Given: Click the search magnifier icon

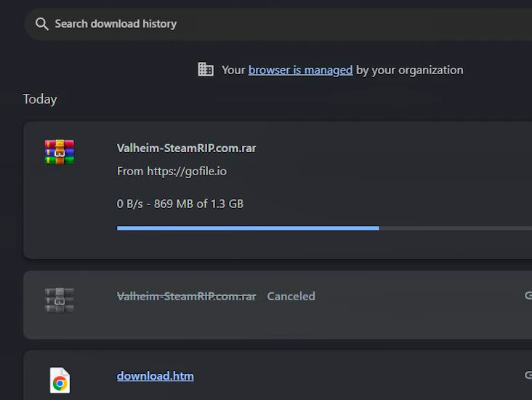Looking at the screenshot, I should pos(41,24).
